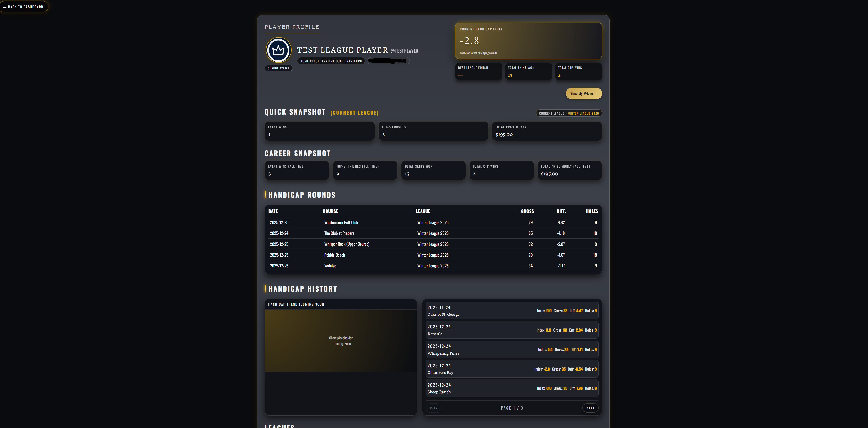Click Back to Dashboard
This screenshot has height=428, width=868.
pos(24,6)
